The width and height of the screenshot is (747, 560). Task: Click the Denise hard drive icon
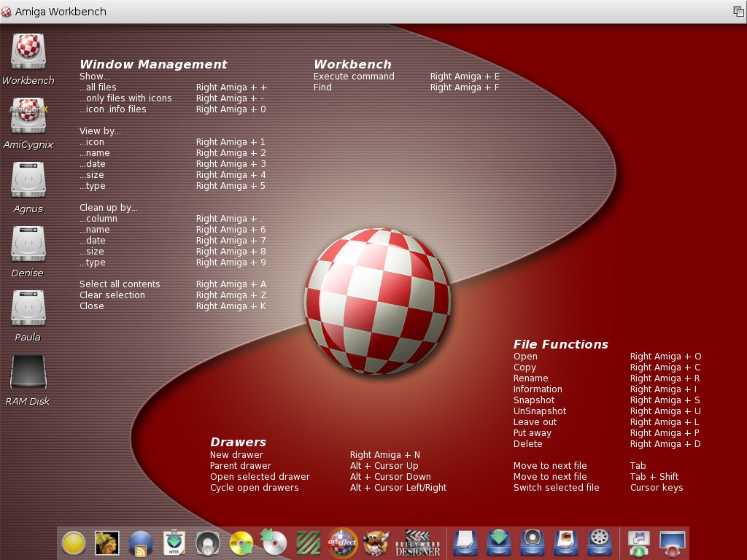coord(28,244)
